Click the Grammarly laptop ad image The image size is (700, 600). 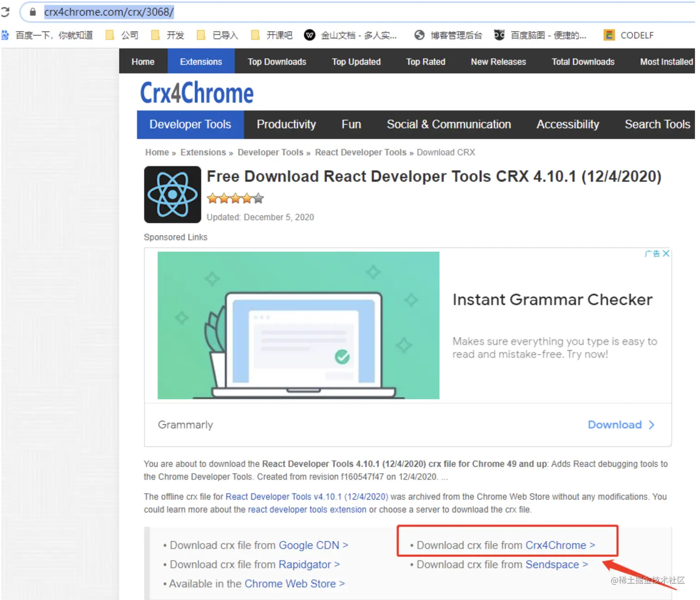299,325
